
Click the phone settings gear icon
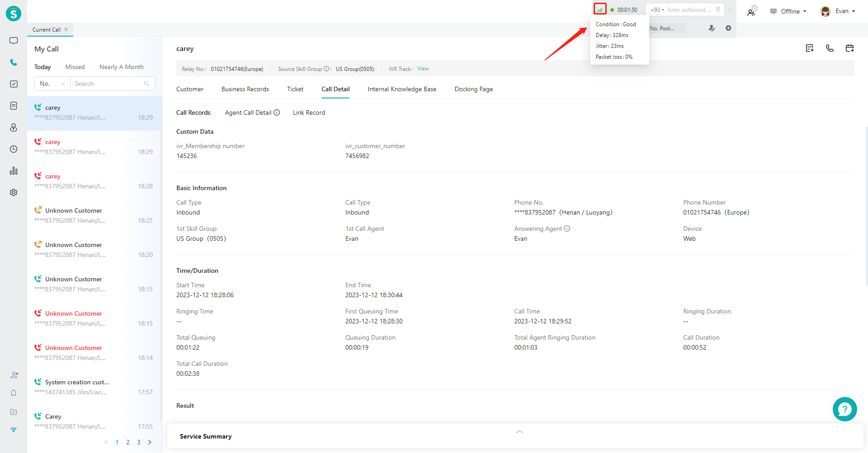[728, 28]
